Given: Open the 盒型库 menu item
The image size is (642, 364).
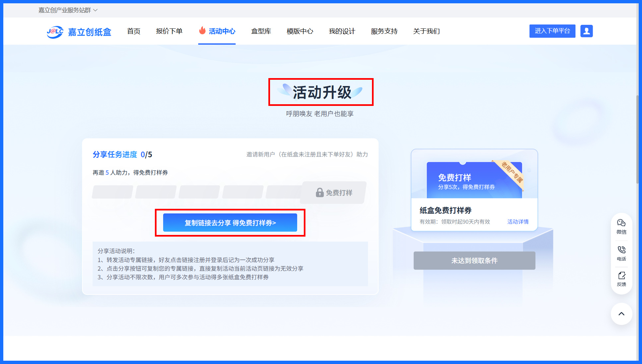Looking at the screenshot, I should (261, 31).
